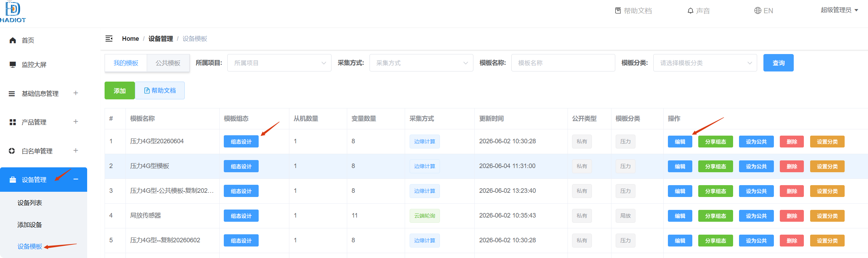The height and width of the screenshot is (258, 868).
Task: Click 设置分类 for 局放传感器
Action: (x=827, y=216)
